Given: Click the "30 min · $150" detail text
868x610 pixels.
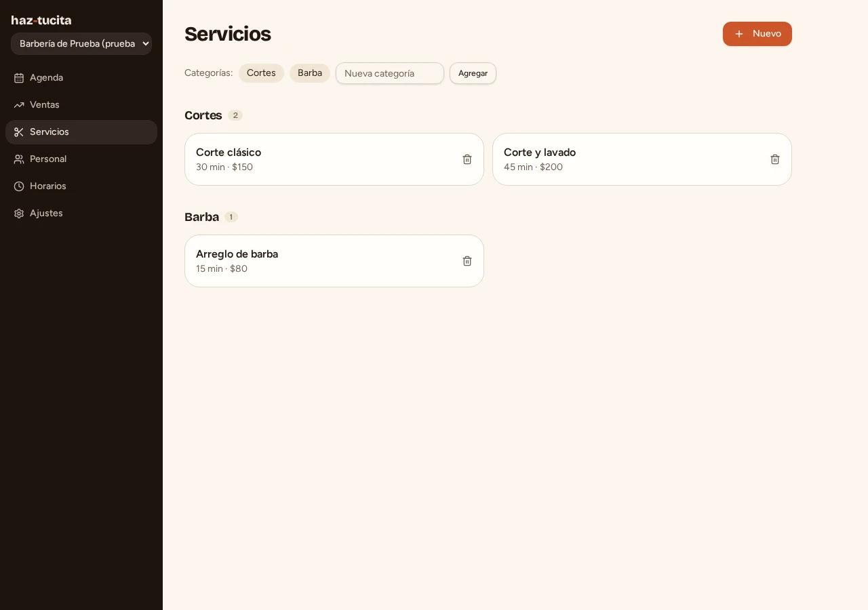Looking at the screenshot, I should [x=224, y=167].
